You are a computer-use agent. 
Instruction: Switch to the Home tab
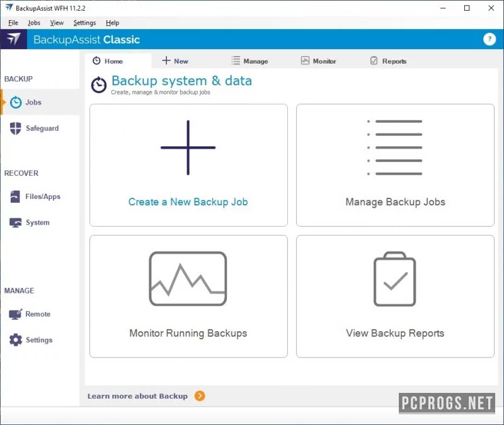point(118,60)
